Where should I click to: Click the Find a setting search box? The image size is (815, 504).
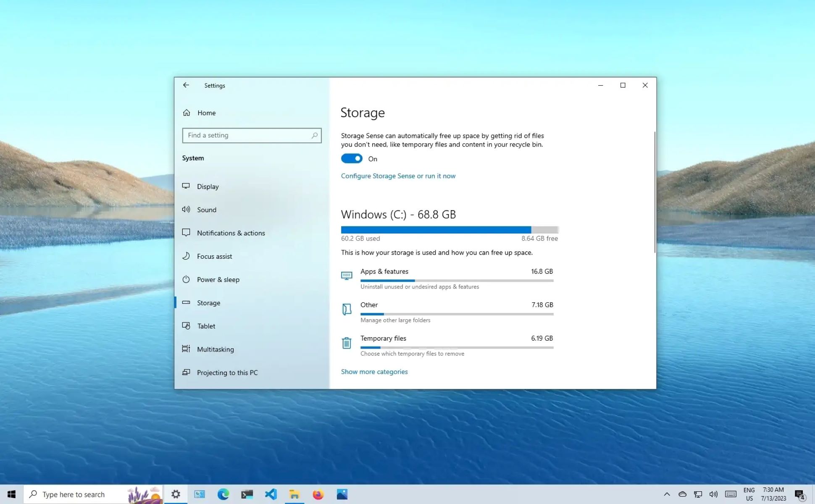(x=252, y=135)
